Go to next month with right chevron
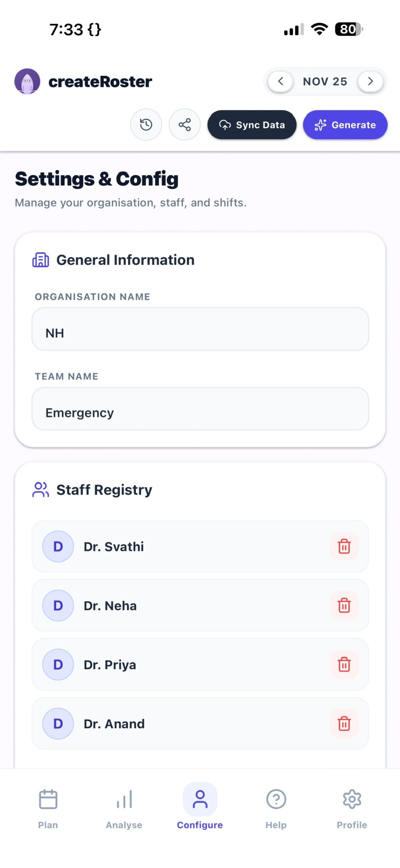Screen dimensions: 400x868 370,81
